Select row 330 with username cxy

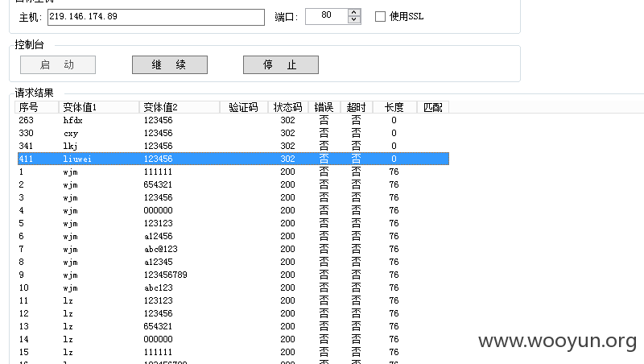233,133
